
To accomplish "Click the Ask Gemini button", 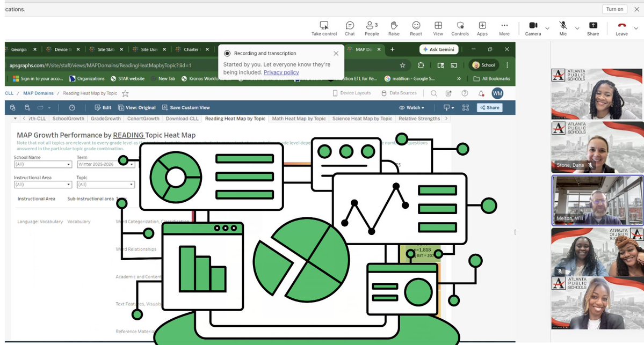I will pos(439,49).
